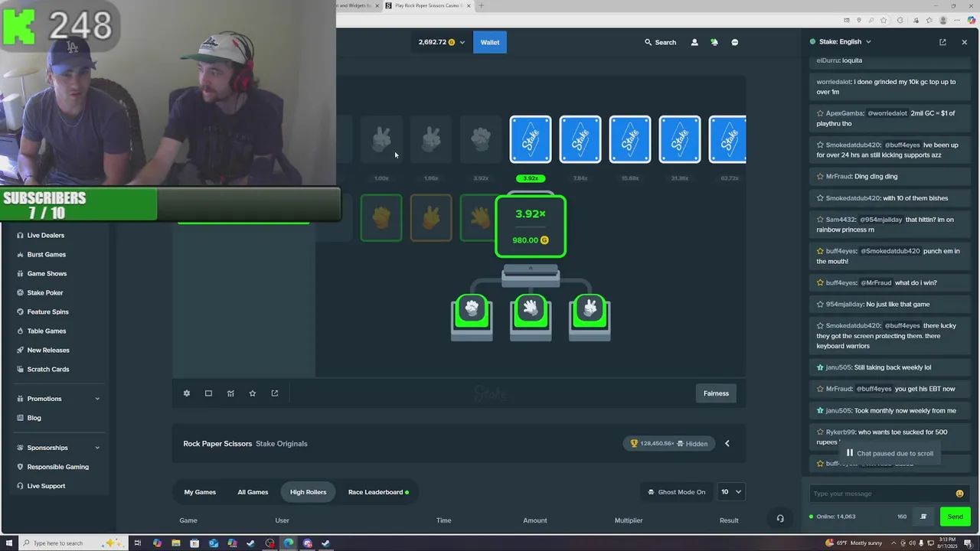This screenshot has height=551, width=980.
Task: Open the user profile icon in header
Action: click(694, 42)
